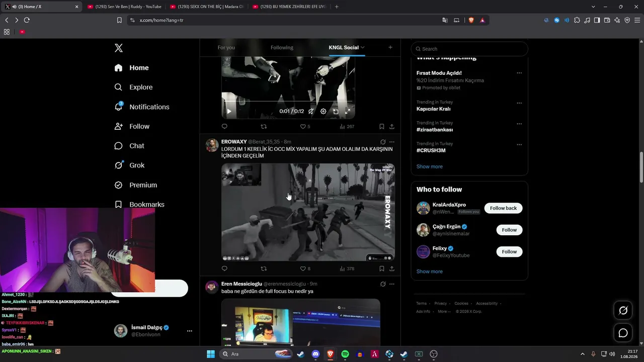Unmute the top video
Viewport: 644px width, 362px height.
pos(311,111)
